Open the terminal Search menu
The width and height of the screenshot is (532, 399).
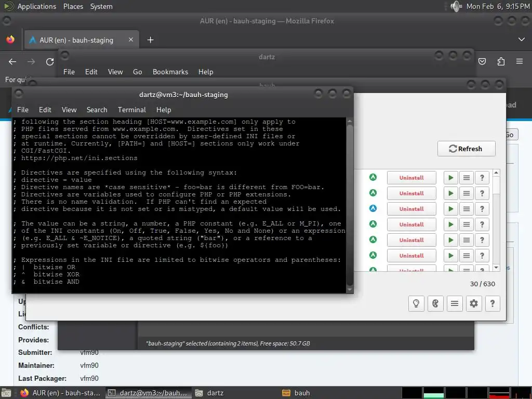coord(97,110)
